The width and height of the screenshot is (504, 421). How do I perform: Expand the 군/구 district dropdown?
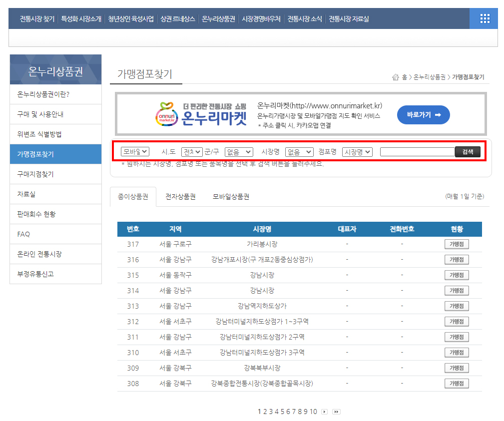(x=239, y=151)
